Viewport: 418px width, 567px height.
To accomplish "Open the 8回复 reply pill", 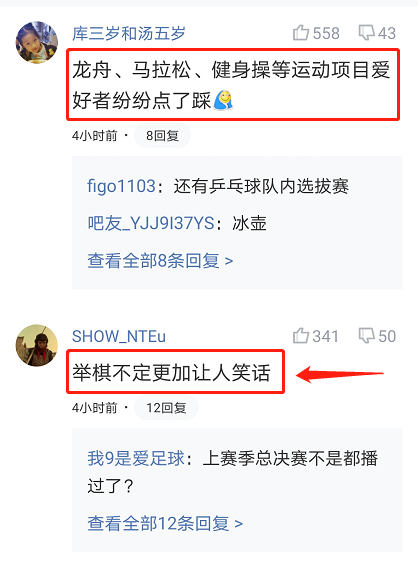I will [162, 136].
